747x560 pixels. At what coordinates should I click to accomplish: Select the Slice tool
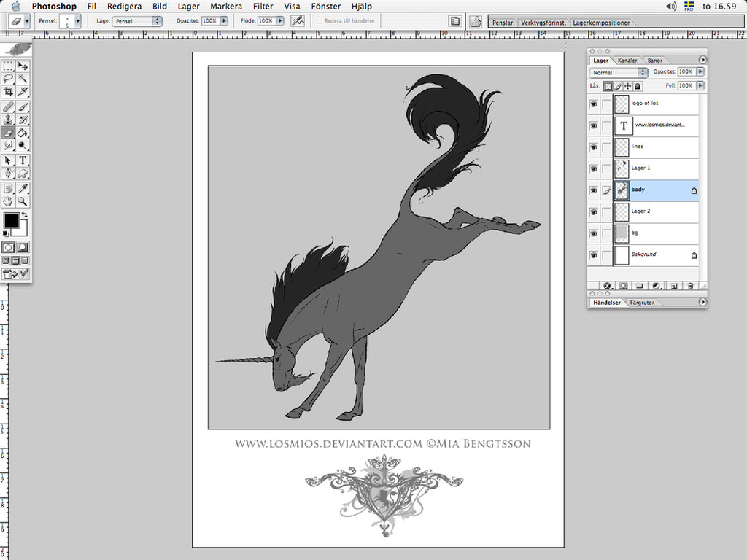[23, 91]
